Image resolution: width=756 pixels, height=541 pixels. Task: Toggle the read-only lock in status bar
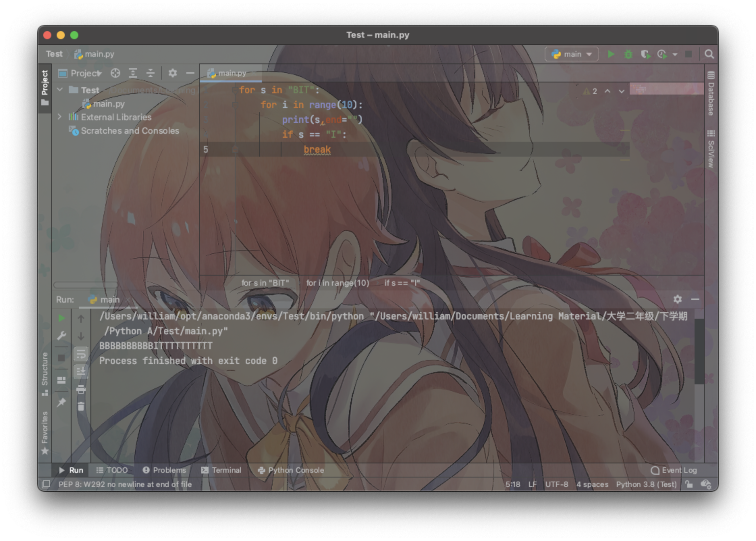coord(689,484)
